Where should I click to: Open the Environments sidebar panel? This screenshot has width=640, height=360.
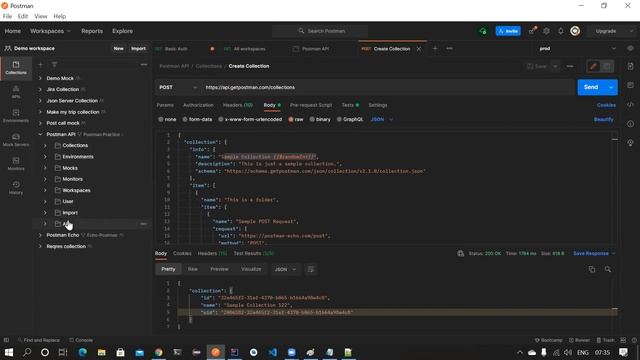tap(16, 116)
